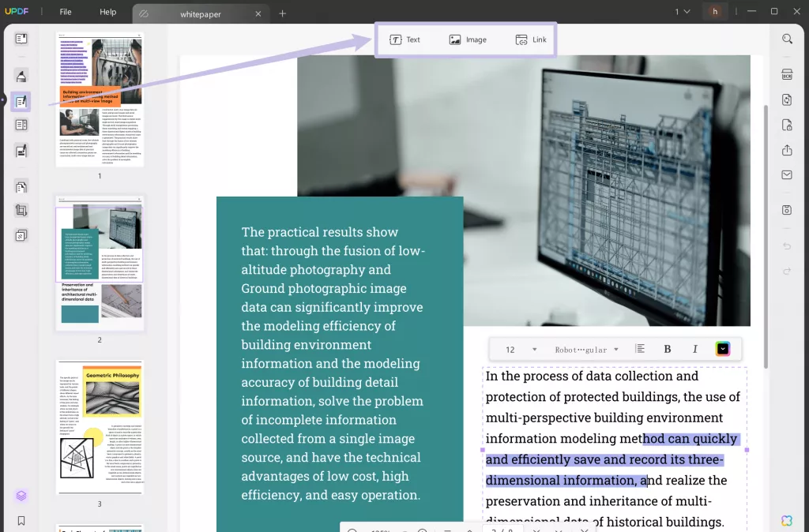Open the File menu
This screenshot has height=532, width=809.
[66, 12]
